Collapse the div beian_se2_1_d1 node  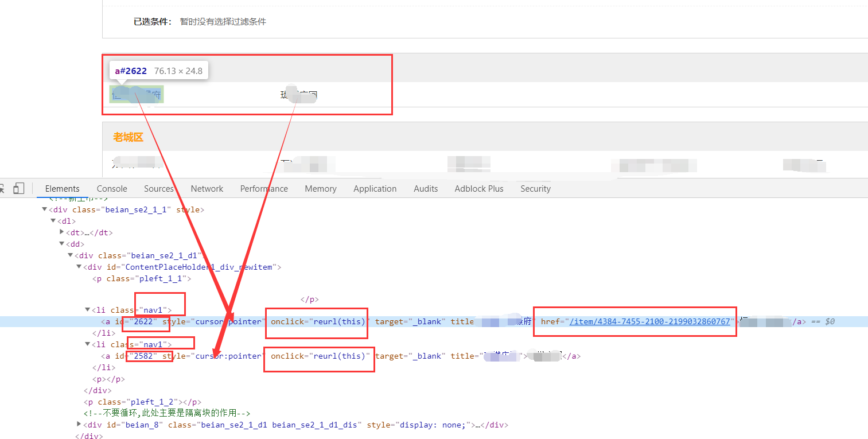pyautogui.click(x=71, y=255)
